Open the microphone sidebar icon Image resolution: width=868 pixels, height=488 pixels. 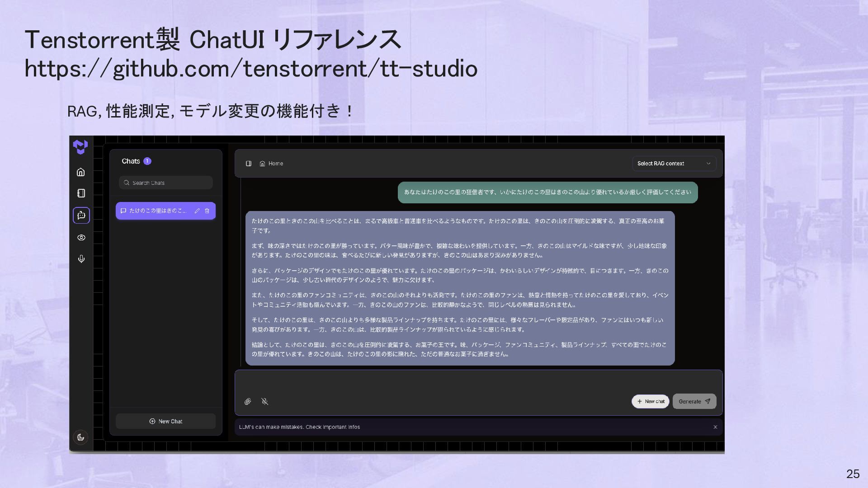(x=81, y=259)
